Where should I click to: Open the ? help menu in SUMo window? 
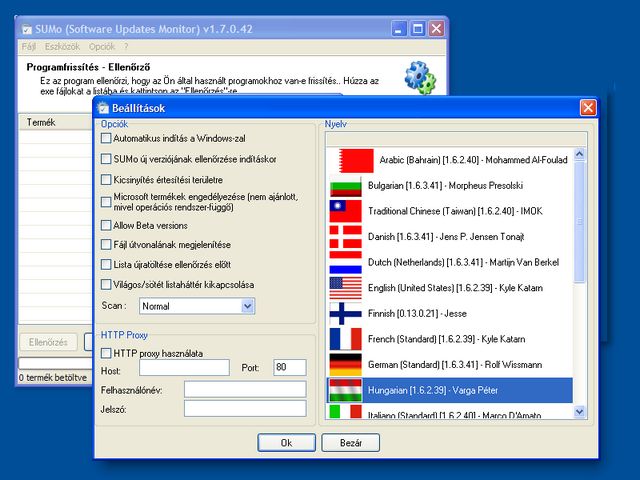(x=126, y=47)
